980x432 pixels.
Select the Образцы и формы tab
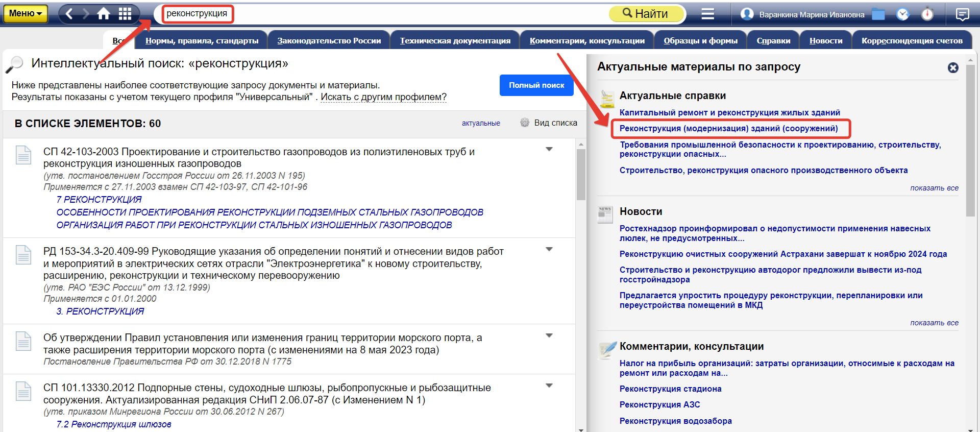pos(700,41)
